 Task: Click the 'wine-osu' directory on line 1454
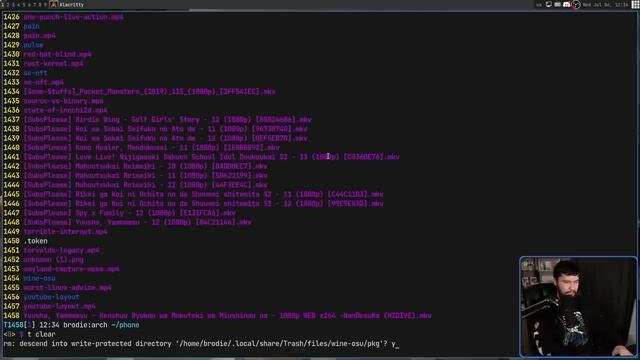click(39, 278)
